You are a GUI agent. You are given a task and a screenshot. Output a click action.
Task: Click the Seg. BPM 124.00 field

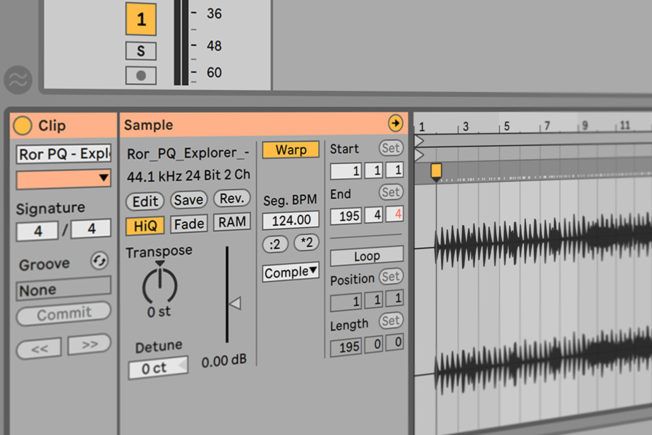[291, 220]
